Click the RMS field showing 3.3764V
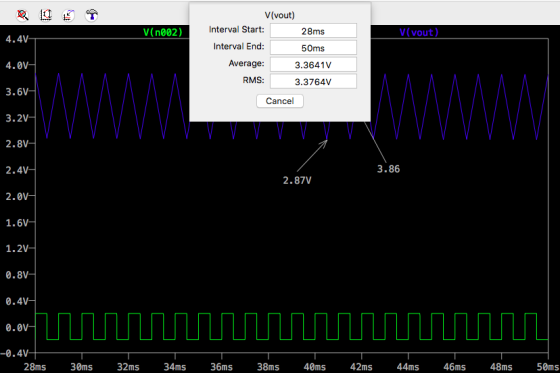Screen dimensions: 560x373 pos(313,81)
